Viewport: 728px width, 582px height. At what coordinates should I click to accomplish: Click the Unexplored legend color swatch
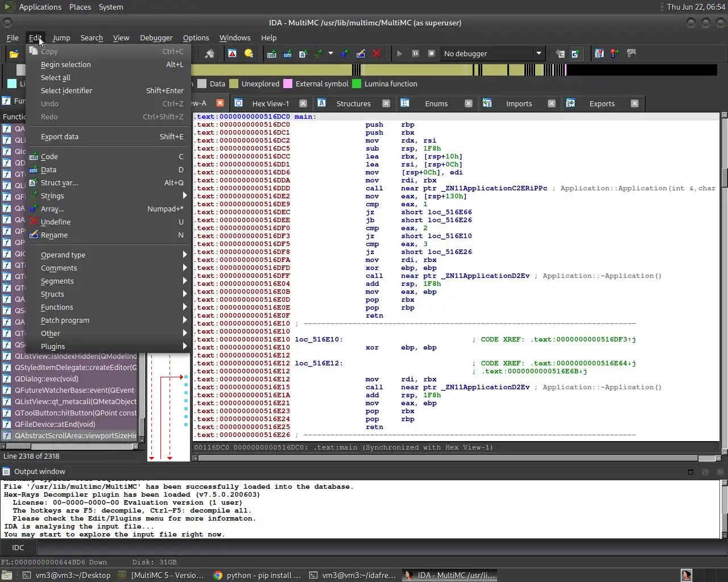point(234,84)
